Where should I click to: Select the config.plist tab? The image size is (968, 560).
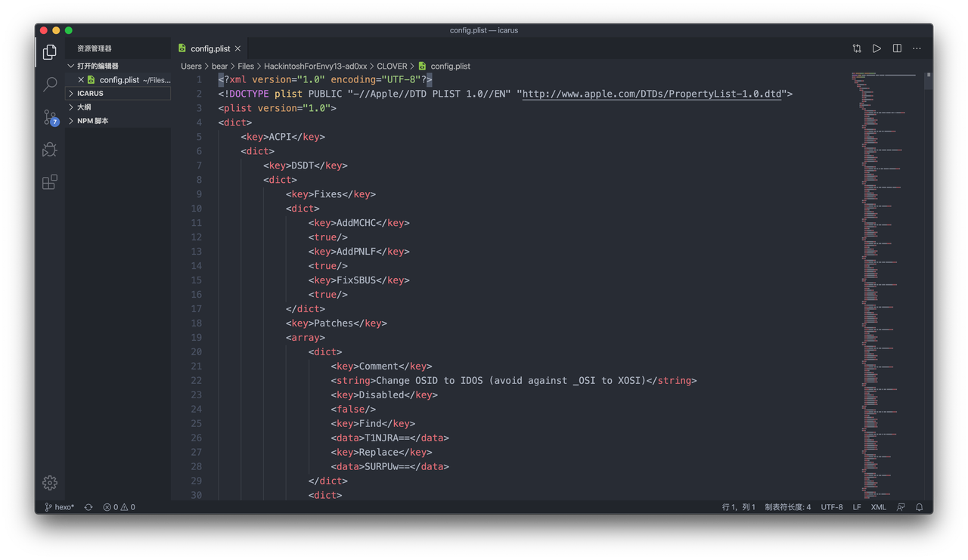209,48
